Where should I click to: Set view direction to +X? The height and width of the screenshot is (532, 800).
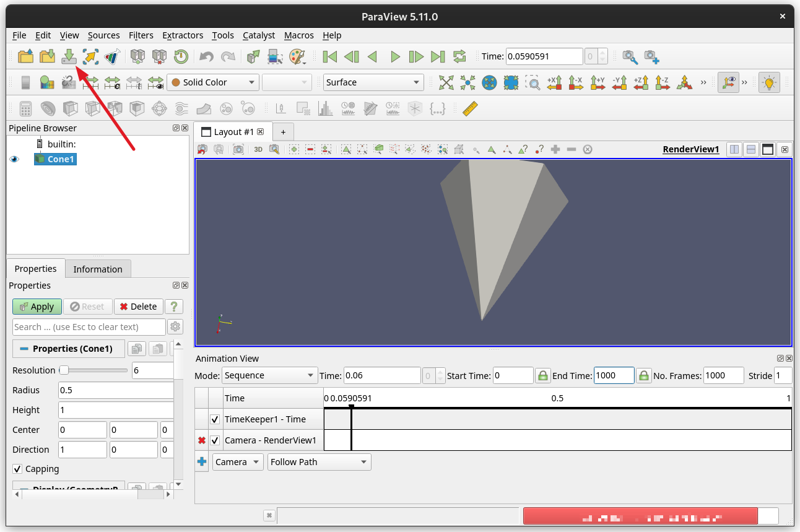554,82
